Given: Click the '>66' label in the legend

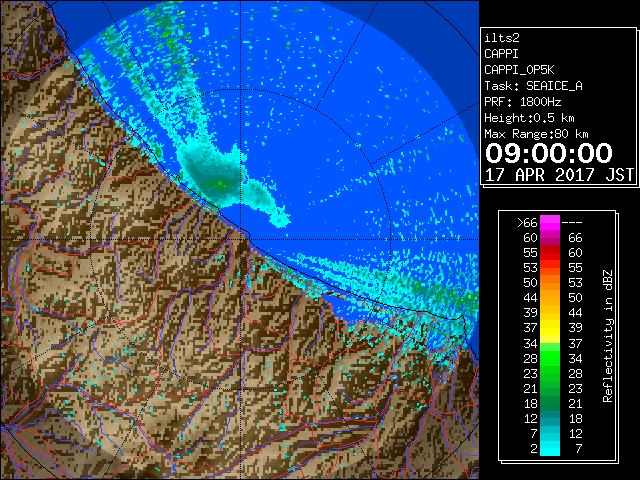Looking at the screenshot, I should click(x=527, y=223).
